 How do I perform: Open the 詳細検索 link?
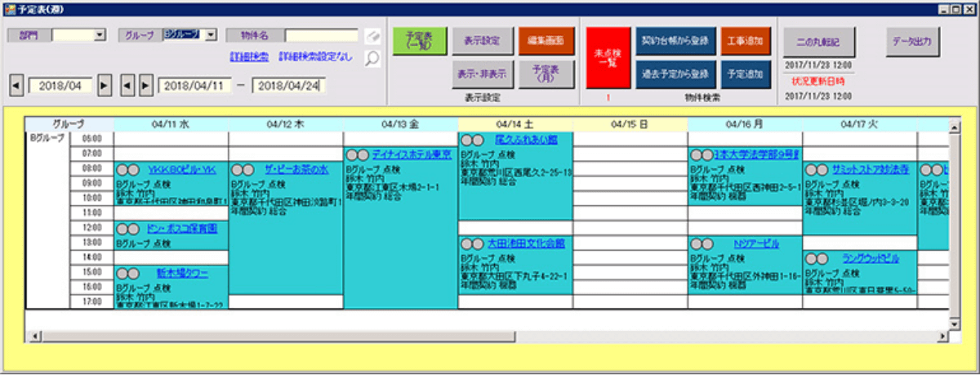(x=249, y=58)
